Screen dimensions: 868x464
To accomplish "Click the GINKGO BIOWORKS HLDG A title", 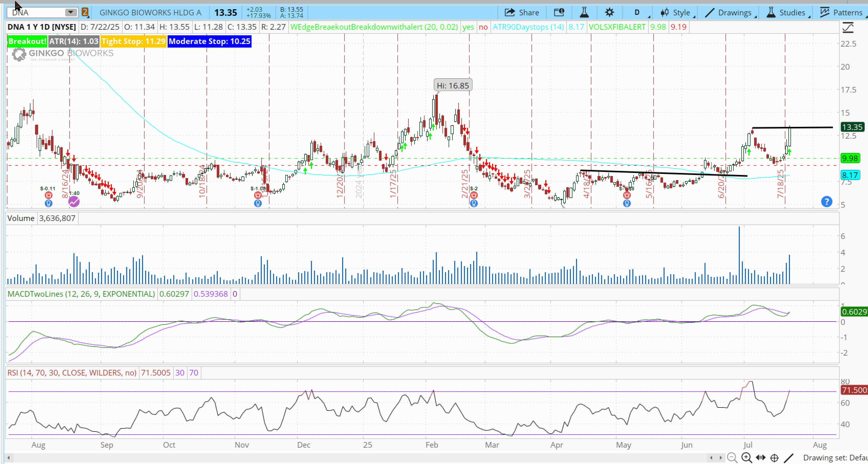I will tap(150, 13).
